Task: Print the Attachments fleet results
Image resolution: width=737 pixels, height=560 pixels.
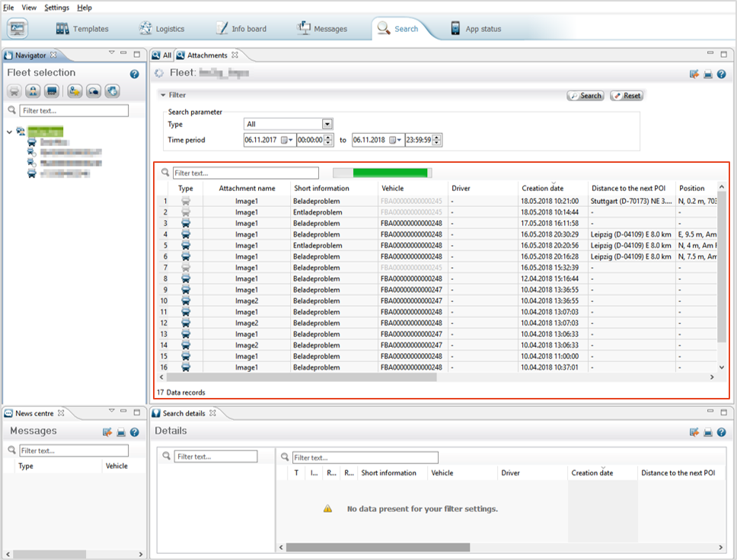Action: (x=708, y=75)
